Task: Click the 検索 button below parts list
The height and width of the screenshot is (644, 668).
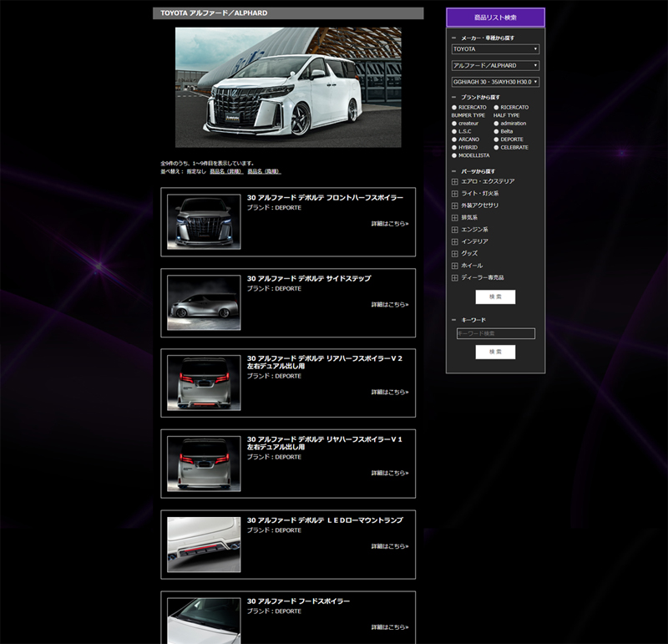Action: [x=495, y=297]
